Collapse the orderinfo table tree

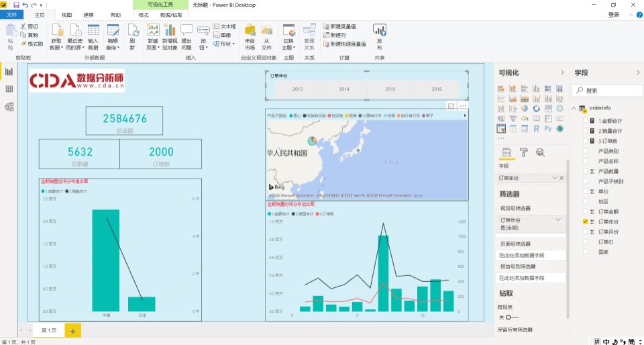(575, 108)
